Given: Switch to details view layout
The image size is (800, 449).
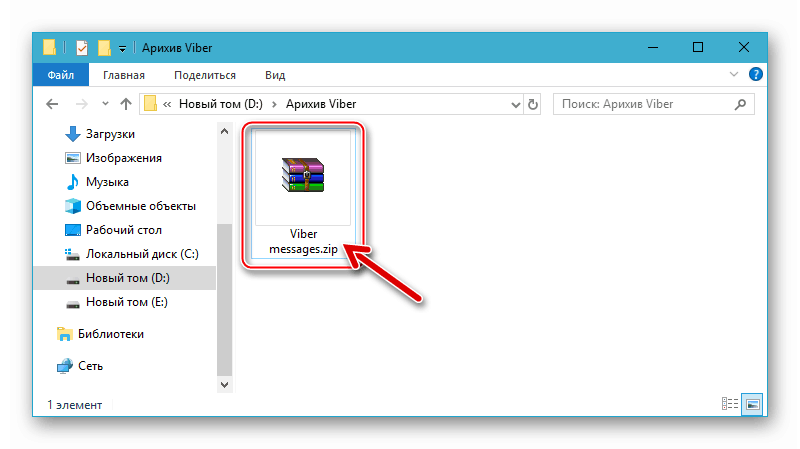Looking at the screenshot, I should tap(730, 404).
